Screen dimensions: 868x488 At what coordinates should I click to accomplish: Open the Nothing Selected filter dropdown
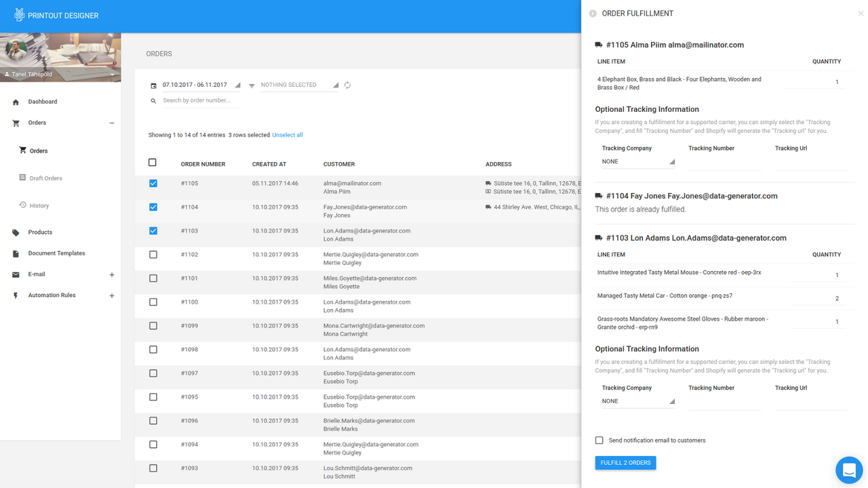click(x=300, y=85)
